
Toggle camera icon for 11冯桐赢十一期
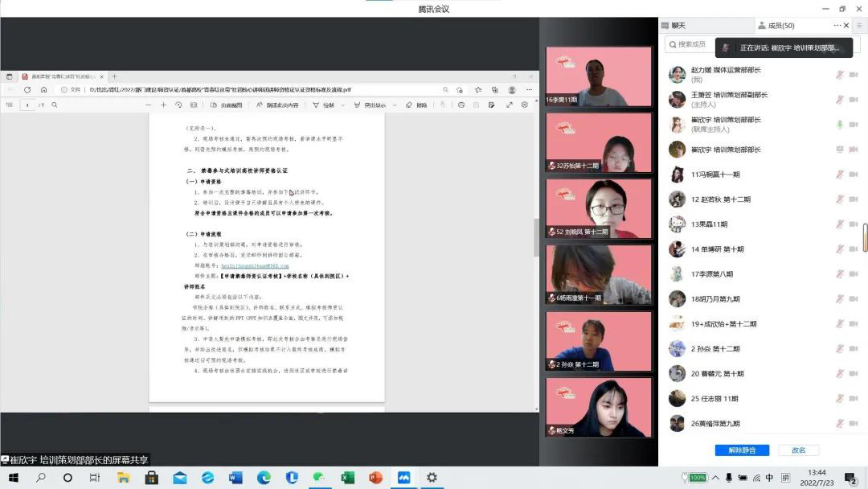tap(854, 175)
